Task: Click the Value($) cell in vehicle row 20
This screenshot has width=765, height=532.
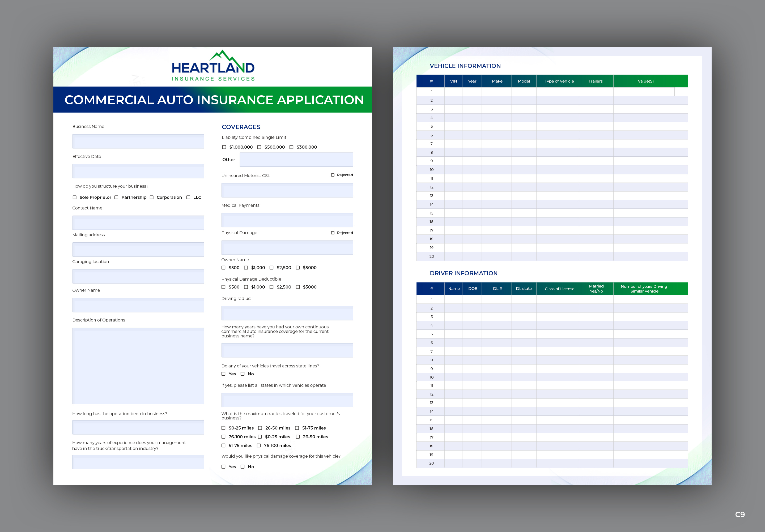Action: (651, 256)
